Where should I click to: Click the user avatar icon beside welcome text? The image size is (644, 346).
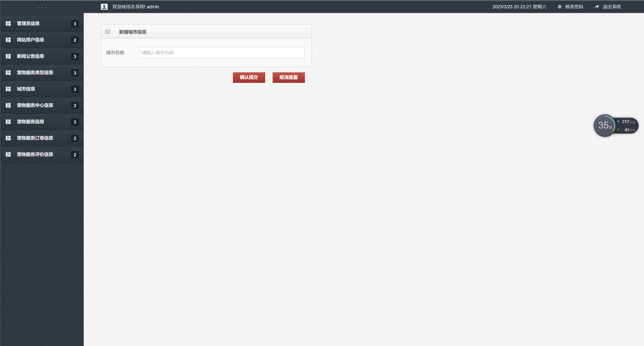pos(104,7)
